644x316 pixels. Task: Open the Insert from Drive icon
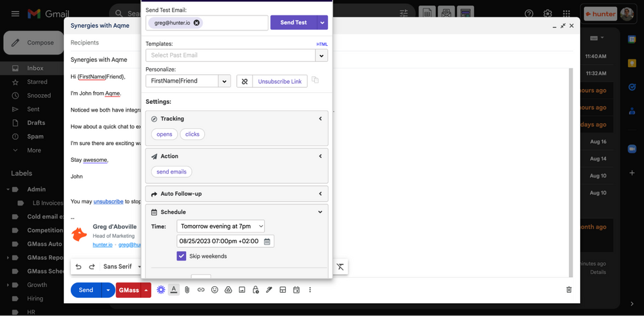pos(228,290)
